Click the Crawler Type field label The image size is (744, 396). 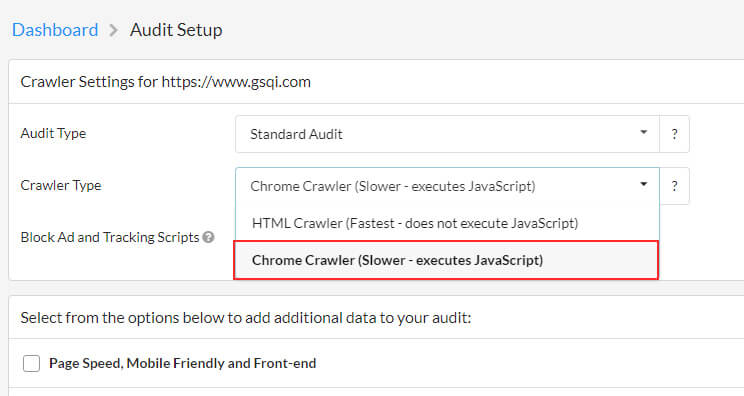click(61, 185)
